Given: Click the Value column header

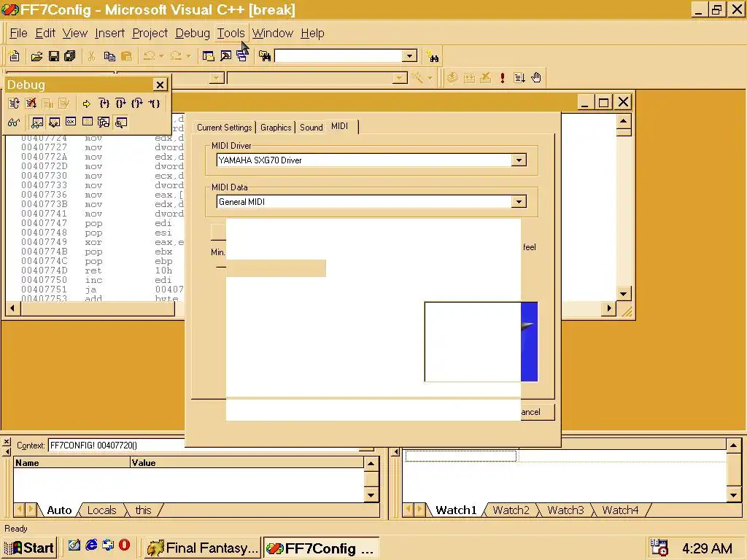Looking at the screenshot, I should pyautogui.click(x=247, y=463).
